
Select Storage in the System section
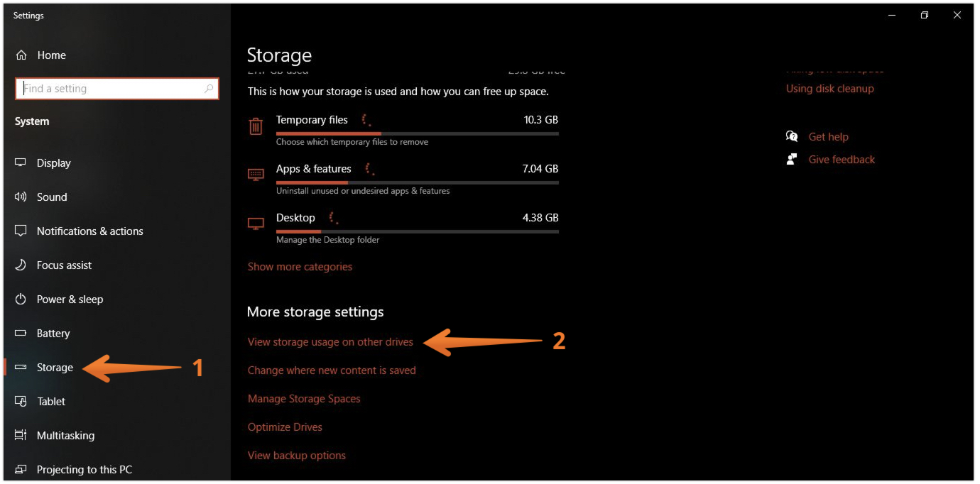55,368
